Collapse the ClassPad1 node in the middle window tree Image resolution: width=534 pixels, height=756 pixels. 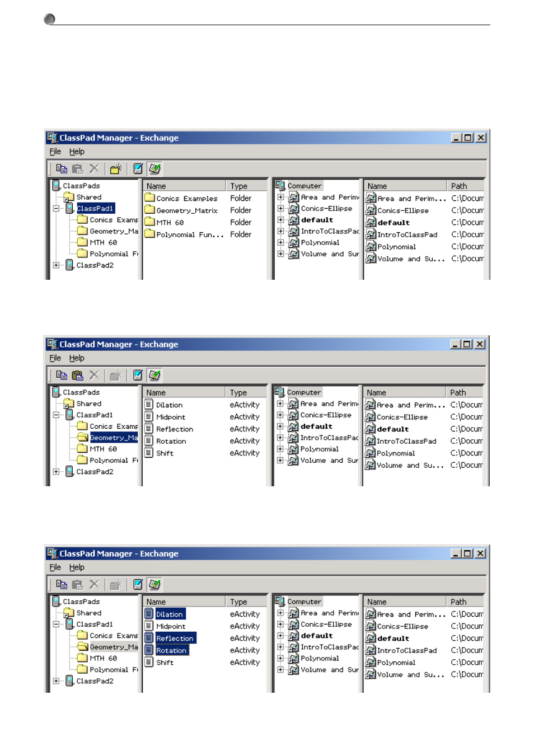[56, 415]
